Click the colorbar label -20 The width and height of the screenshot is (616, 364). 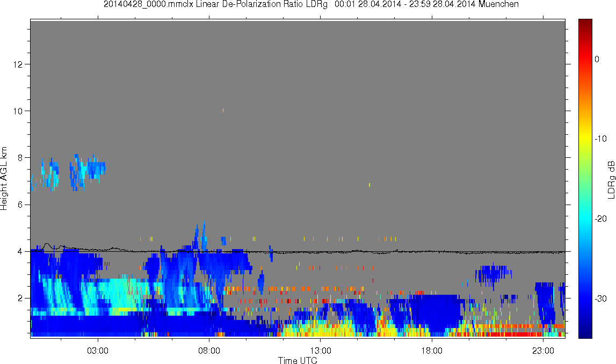tap(600, 219)
